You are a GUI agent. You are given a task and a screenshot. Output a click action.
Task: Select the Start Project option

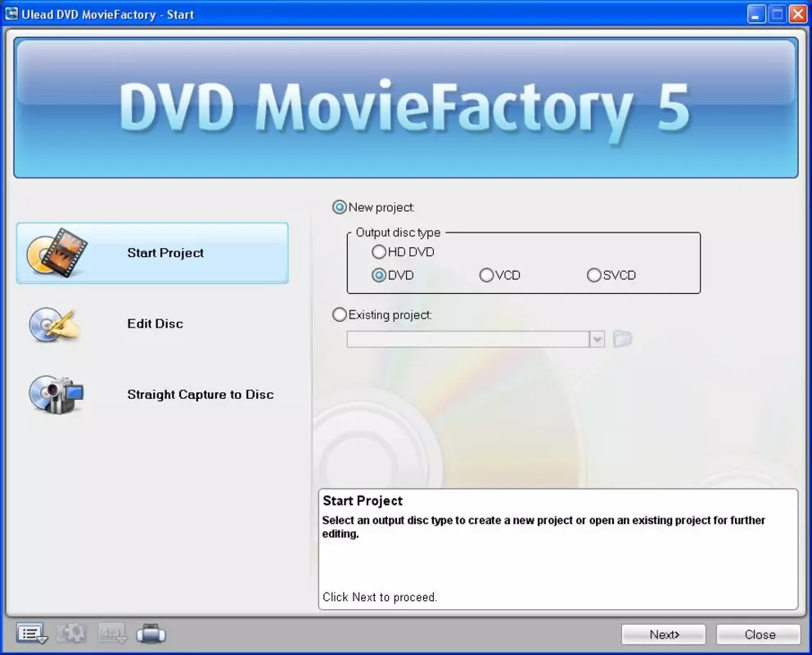(152, 253)
